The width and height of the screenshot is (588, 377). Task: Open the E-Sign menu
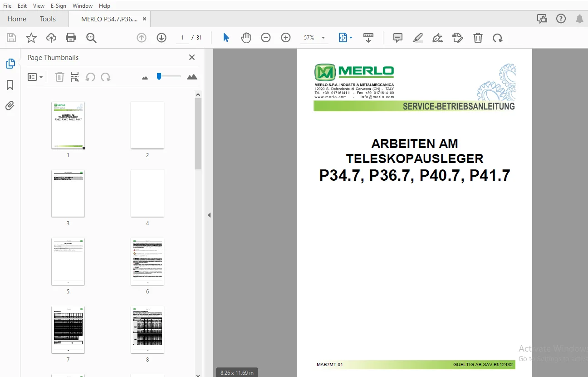[x=58, y=6]
